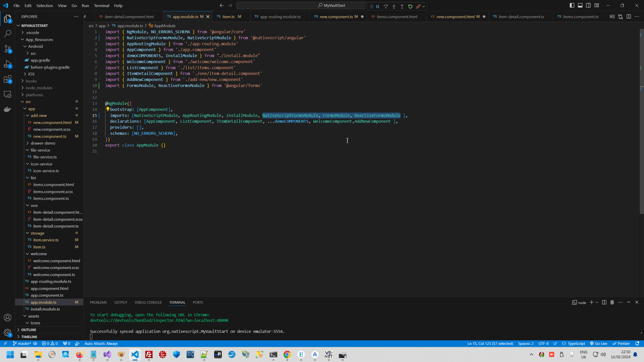Split the editor to the right

tap(629, 17)
